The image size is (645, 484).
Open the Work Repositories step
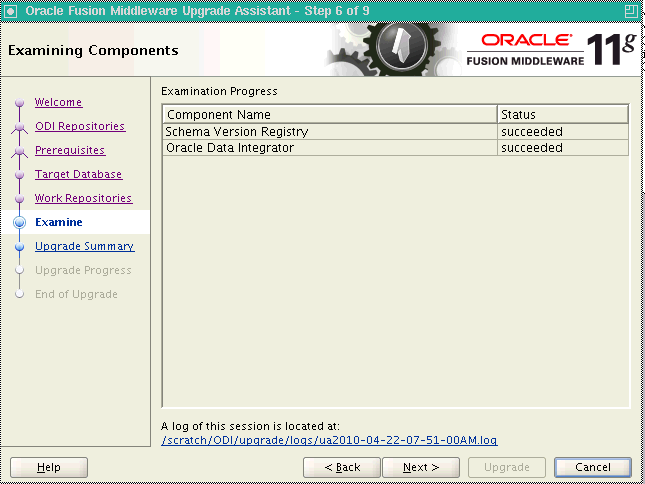pyautogui.click(x=83, y=198)
